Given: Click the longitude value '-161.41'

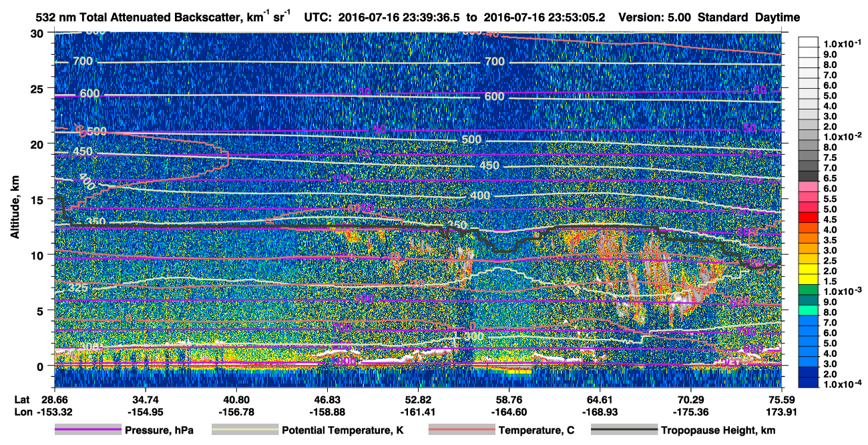Looking at the screenshot, I should coord(418,412).
